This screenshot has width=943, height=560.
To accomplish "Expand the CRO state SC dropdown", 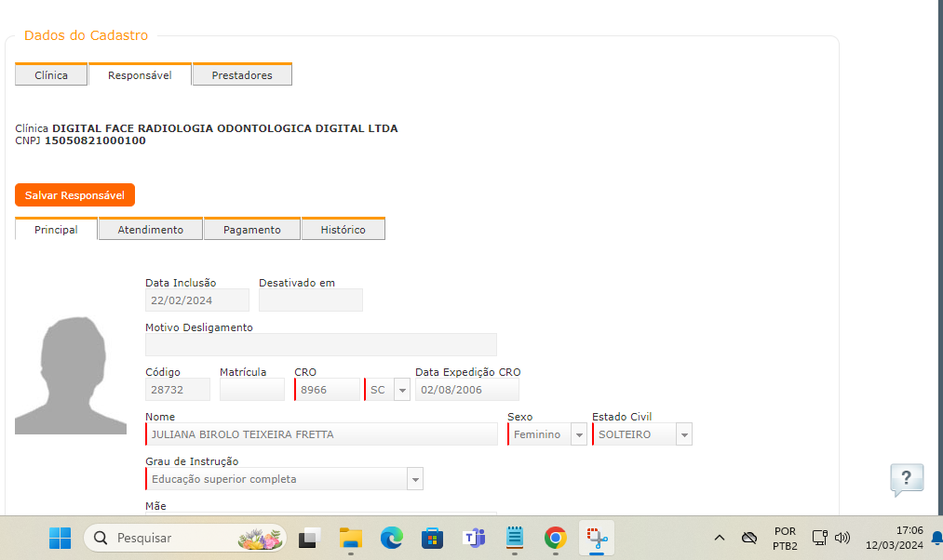I will (402, 390).
